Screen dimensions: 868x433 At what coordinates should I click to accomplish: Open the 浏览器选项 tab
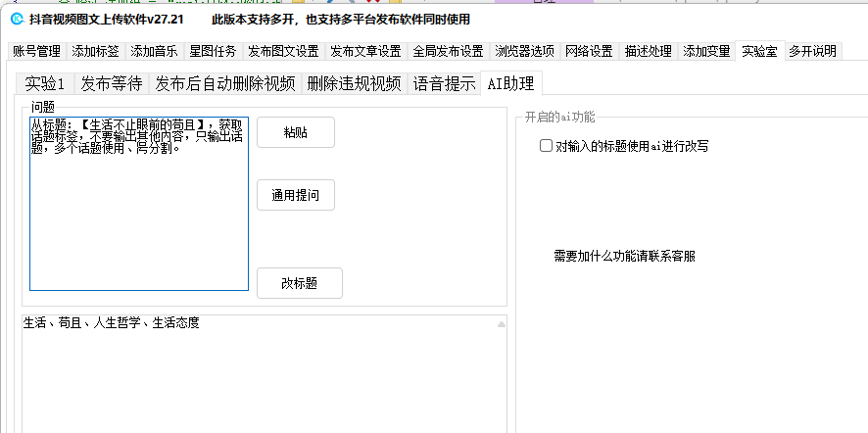click(x=524, y=51)
